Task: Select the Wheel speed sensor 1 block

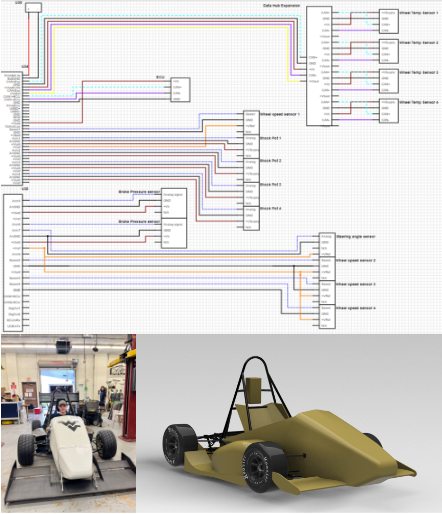Action: click(251, 123)
